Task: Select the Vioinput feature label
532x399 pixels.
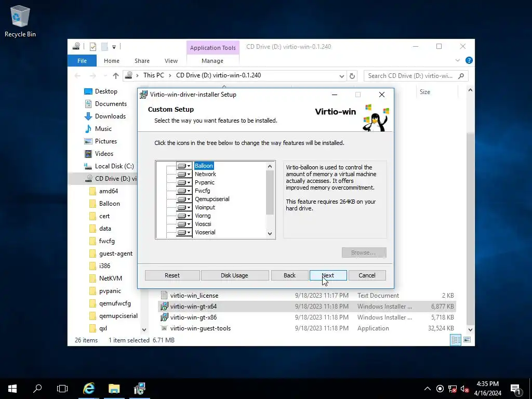Action: [x=205, y=207]
